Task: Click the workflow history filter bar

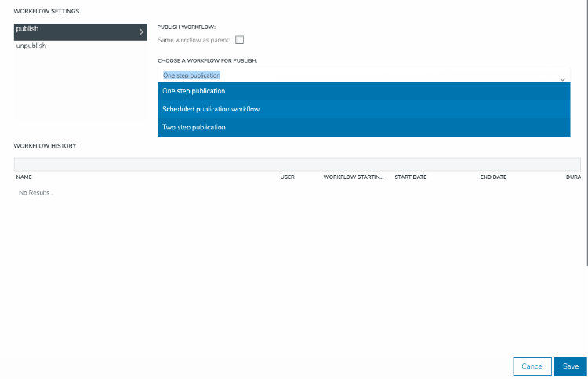Action: pos(297,164)
